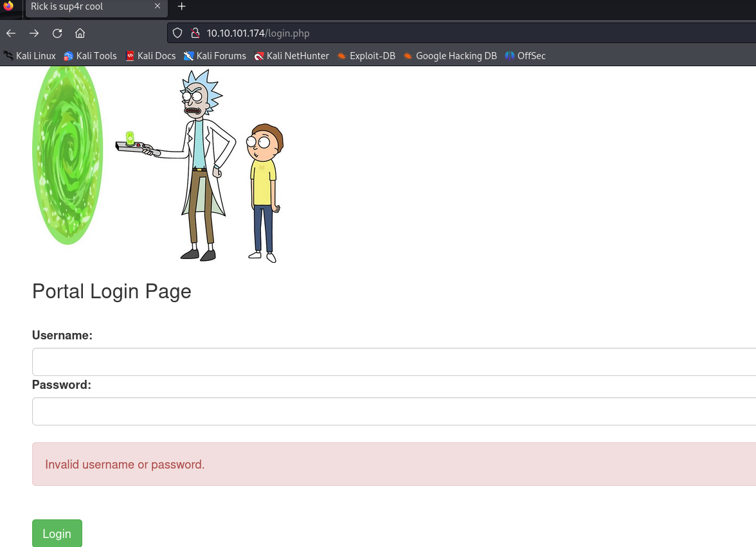Open a new tab with plus button
Screen dimensions: 756x547
181,6
